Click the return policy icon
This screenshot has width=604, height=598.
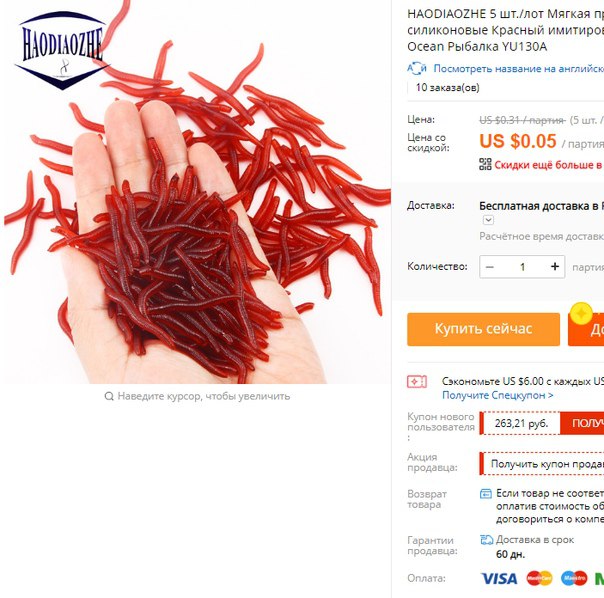click(x=486, y=494)
